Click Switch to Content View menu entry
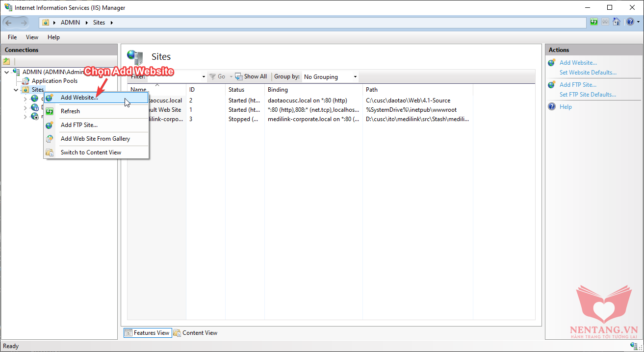644x352 pixels. coord(91,152)
